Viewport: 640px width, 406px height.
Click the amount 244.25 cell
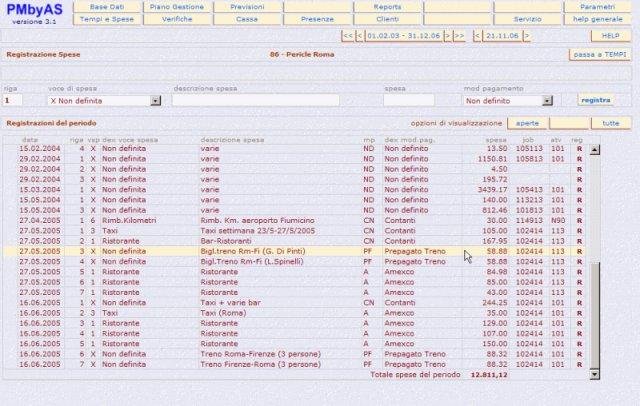click(x=497, y=303)
